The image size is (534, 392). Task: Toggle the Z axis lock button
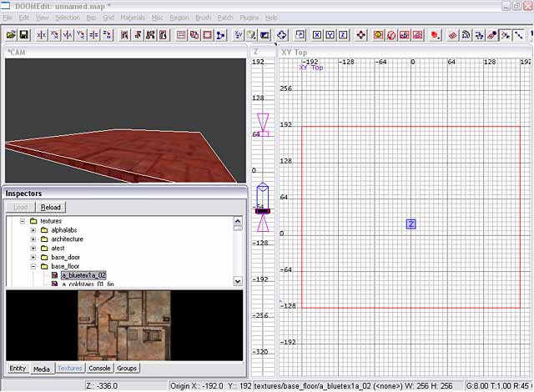(343, 35)
